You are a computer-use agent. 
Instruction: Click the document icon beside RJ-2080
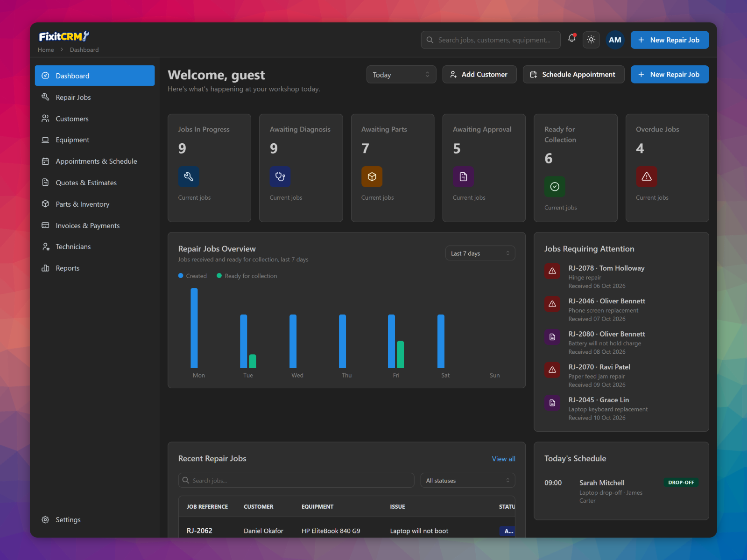click(552, 337)
